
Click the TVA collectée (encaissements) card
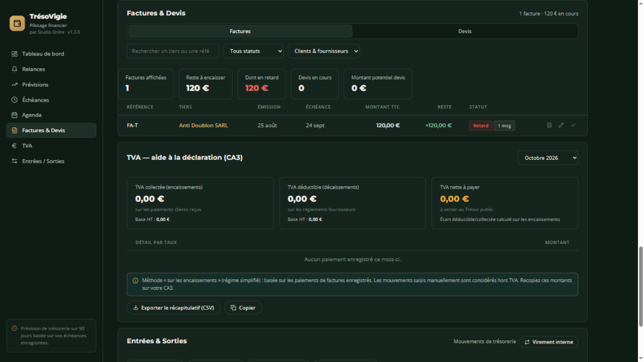(x=200, y=203)
